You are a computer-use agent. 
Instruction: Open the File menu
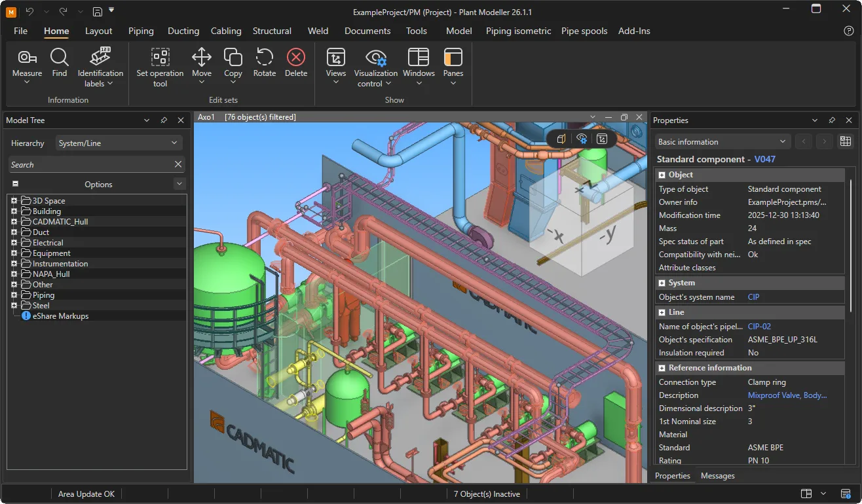coord(20,31)
